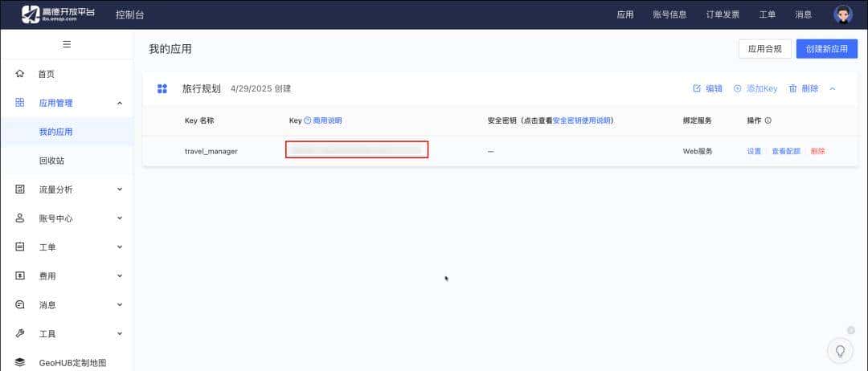Click the 账号中心 person icon

click(x=20, y=218)
